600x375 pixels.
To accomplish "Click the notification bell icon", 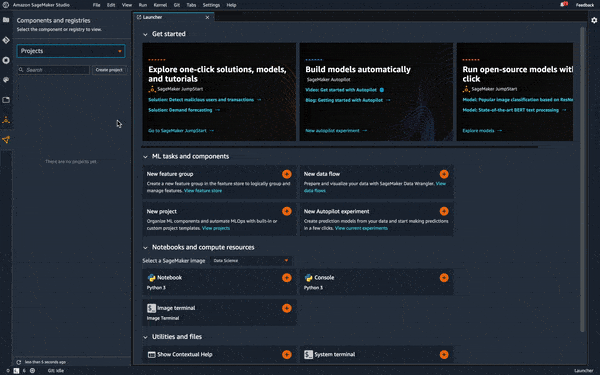I will coord(564,5).
